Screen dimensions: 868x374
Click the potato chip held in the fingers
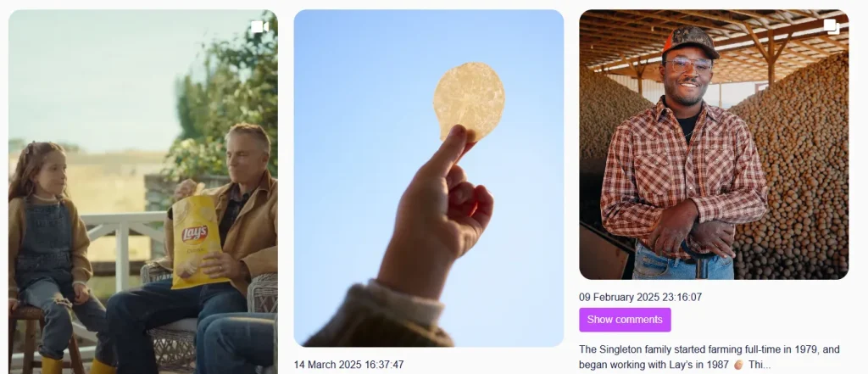click(469, 102)
